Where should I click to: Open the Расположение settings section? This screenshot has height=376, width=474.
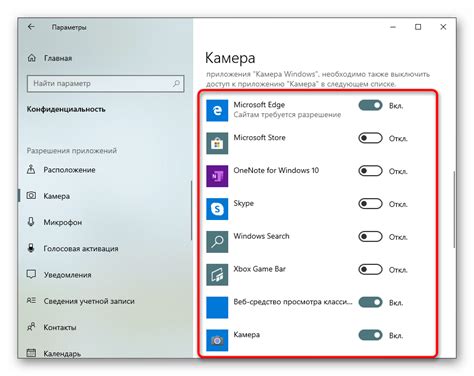point(69,170)
